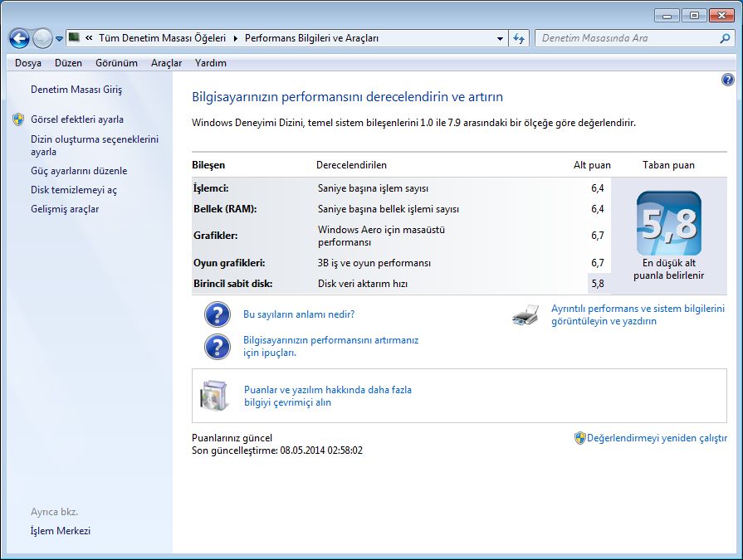Open Bu sayıların anlamı nedir? link
This screenshot has height=560, width=743.
coord(299,314)
